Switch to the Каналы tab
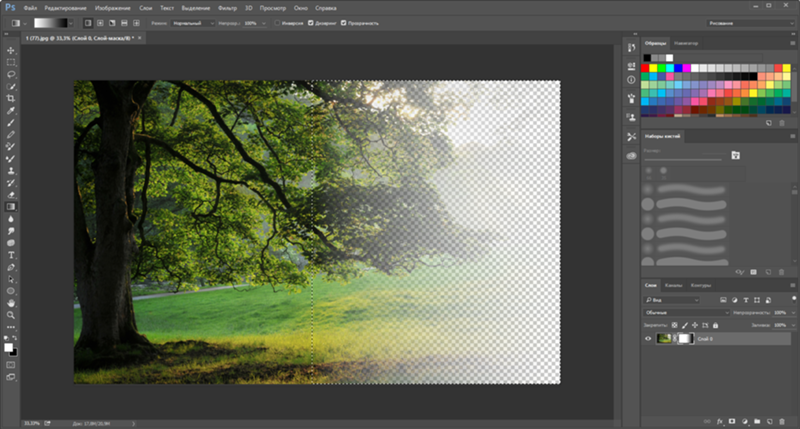 (674, 285)
